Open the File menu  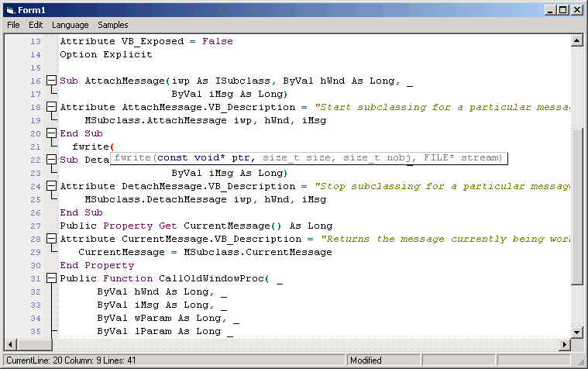tap(13, 25)
